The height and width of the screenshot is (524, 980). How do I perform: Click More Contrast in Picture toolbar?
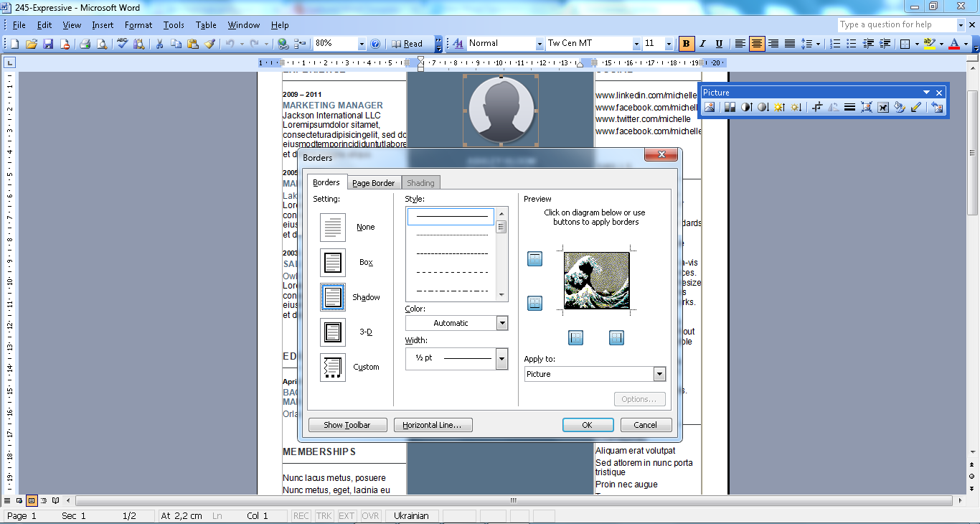click(x=747, y=108)
